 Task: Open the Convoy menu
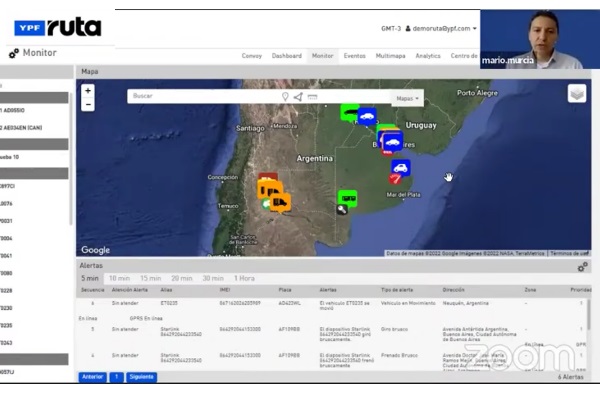(251, 56)
